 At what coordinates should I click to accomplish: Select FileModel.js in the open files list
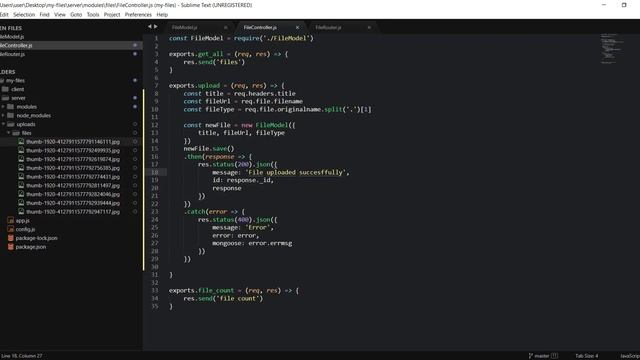71,37
